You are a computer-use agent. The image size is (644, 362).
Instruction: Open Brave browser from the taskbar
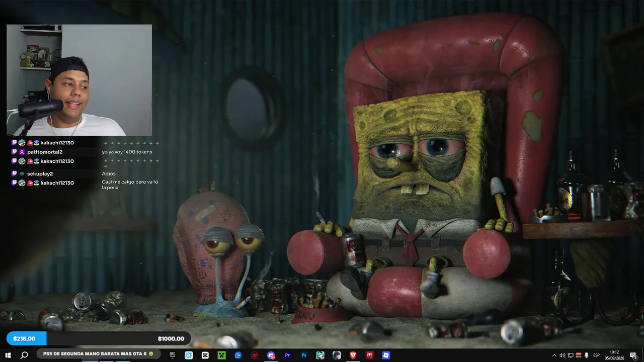pos(353,355)
